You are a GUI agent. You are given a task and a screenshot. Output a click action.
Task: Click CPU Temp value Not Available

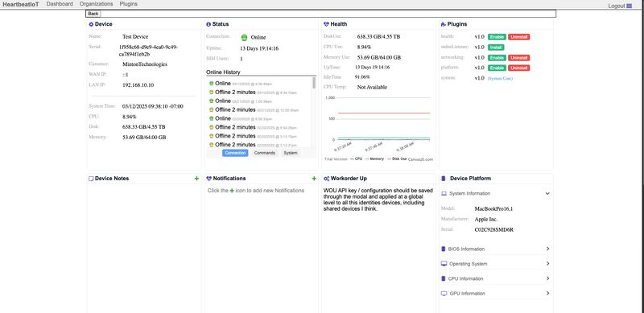[372, 87]
